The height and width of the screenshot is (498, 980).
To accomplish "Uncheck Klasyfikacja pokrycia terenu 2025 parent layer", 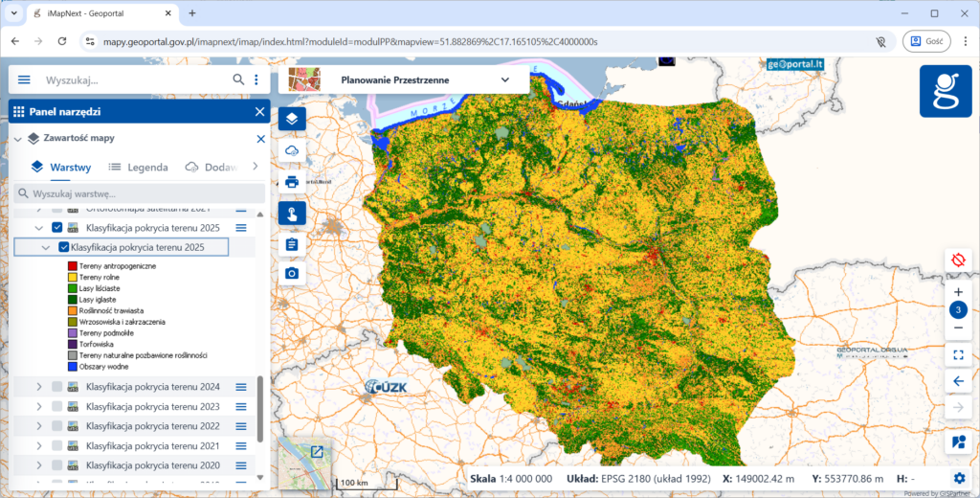I will (x=57, y=228).
